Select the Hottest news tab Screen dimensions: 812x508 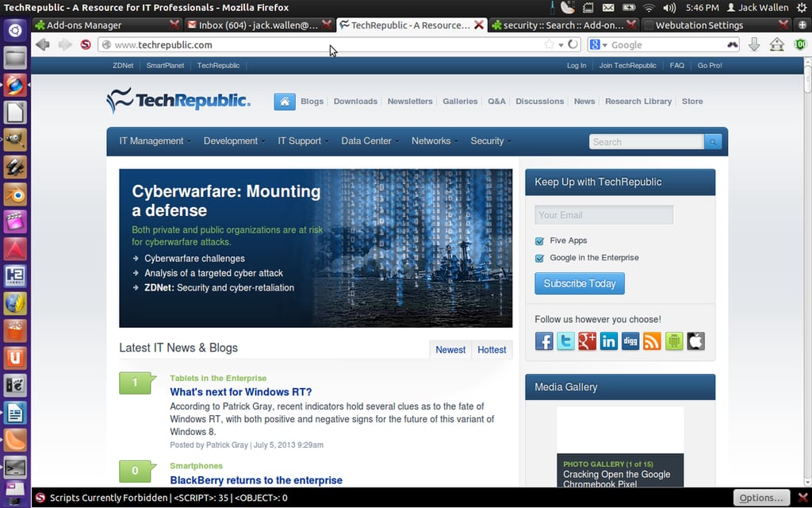(x=492, y=350)
